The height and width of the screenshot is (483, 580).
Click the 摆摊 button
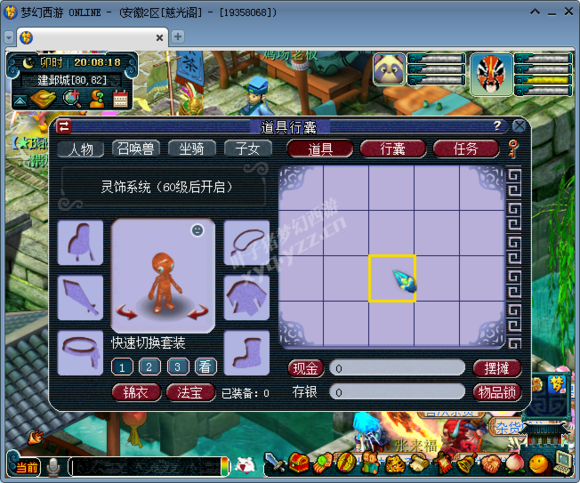pos(497,368)
